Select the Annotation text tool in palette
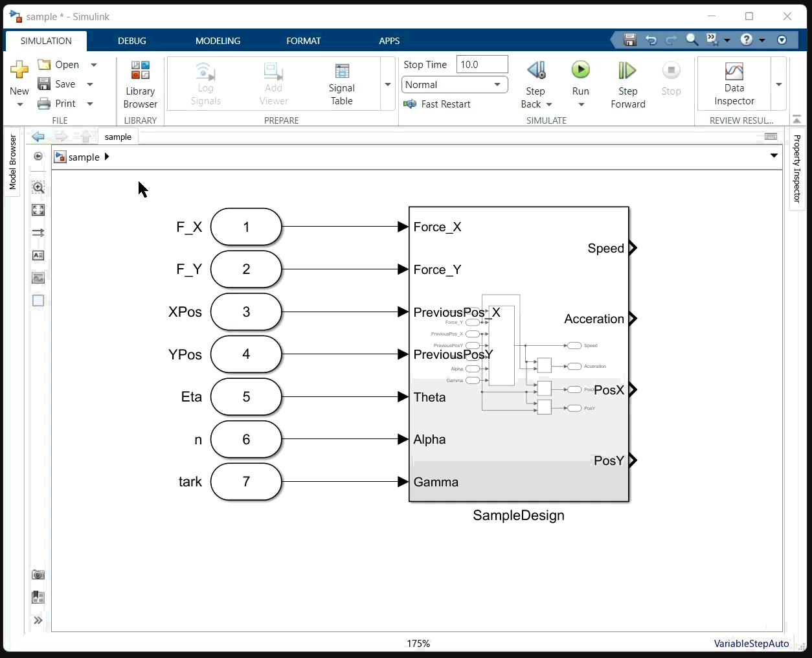The height and width of the screenshot is (658, 812). point(38,255)
